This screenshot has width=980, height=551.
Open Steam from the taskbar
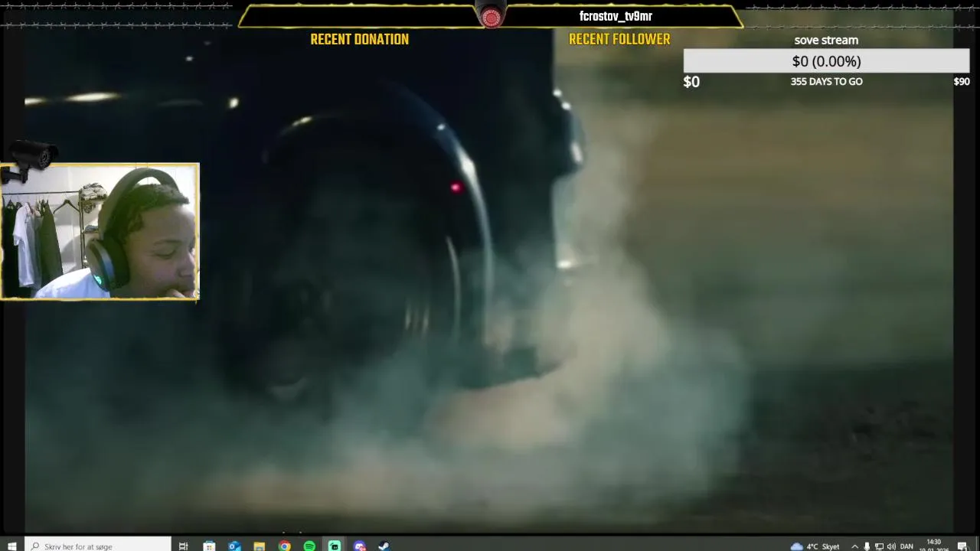384,546
